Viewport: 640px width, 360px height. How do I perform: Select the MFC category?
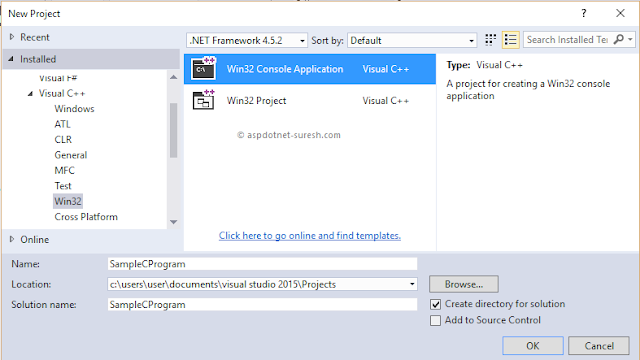pos(64,170)
